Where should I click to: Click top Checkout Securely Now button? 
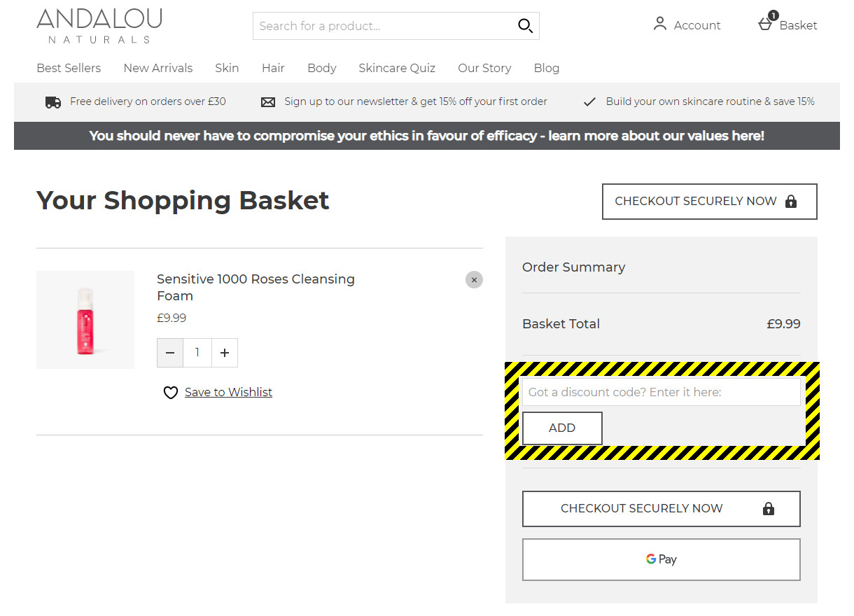pos(709,202)
